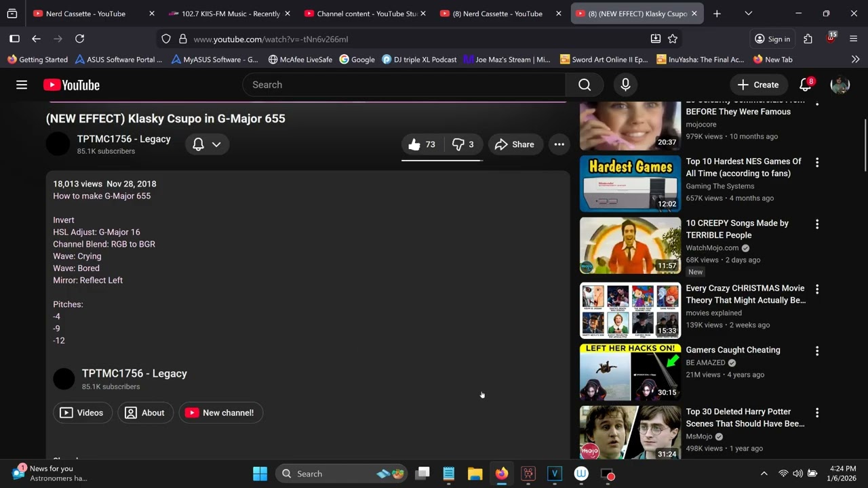
Task: Play the Gamers Caught Cheating thumbnail
Action: tap(630, 372)
